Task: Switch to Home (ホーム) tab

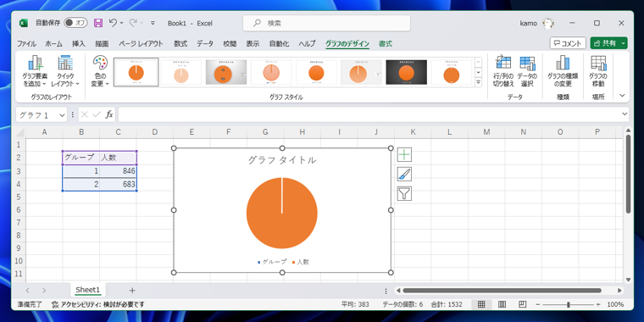Action: pyautogui.click(x=53, y=44)
